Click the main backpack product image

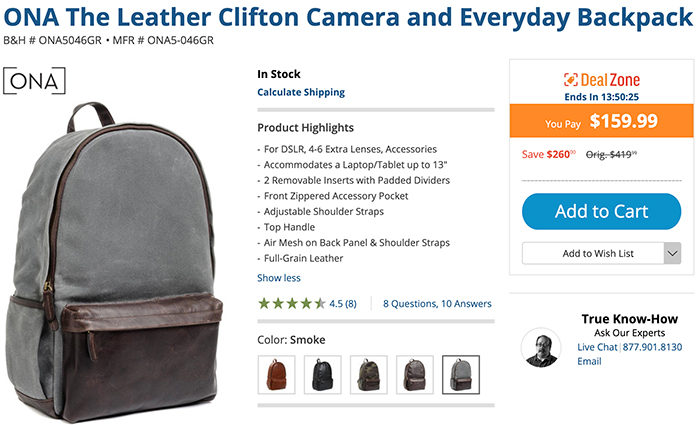[114, 262]
